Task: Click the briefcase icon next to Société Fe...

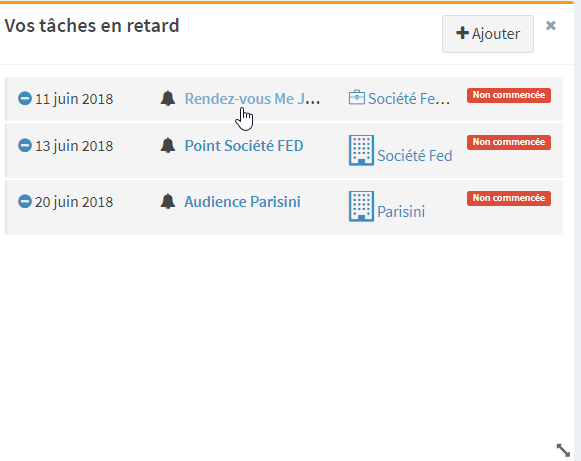Action: (x=357, y=98)
